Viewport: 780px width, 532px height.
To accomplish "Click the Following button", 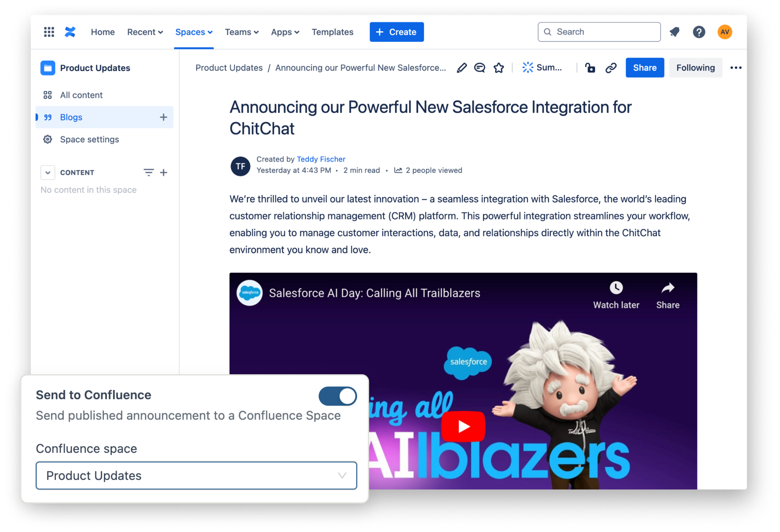I will [x=695, y=67].
